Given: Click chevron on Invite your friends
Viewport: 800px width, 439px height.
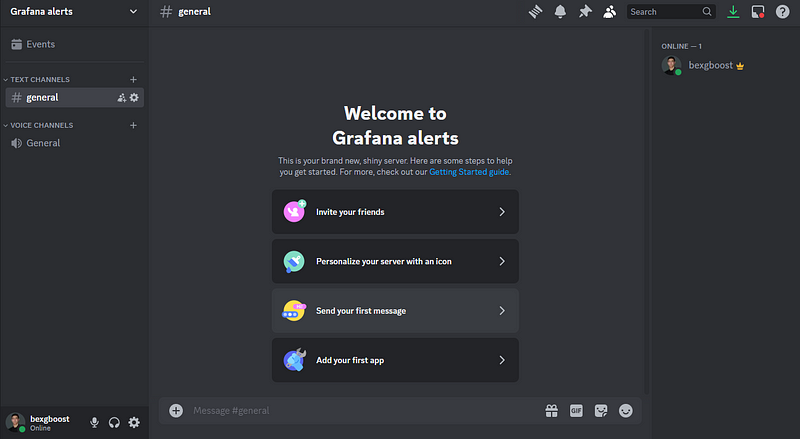Looking at the screenshot, I should coord(502,212).
